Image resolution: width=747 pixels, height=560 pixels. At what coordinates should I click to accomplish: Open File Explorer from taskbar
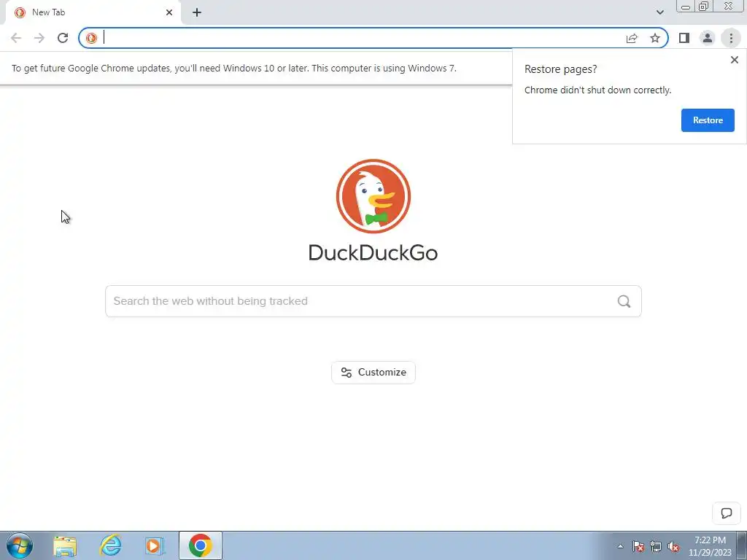pyautogui.click(x=65, y=545)
